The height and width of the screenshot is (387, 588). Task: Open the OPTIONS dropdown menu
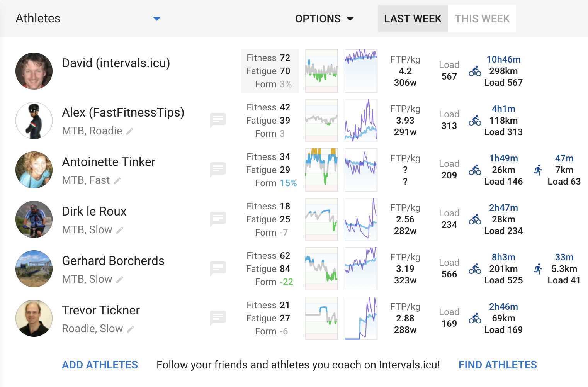324,19
